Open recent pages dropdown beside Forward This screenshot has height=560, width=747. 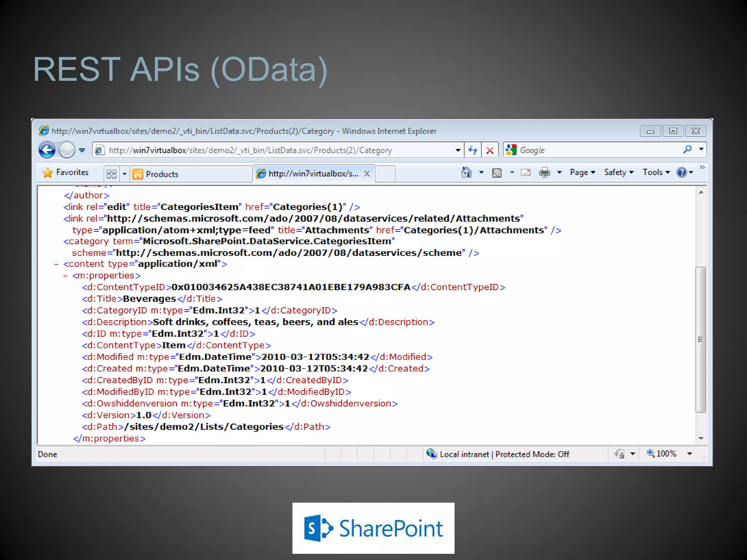(82, 150)
